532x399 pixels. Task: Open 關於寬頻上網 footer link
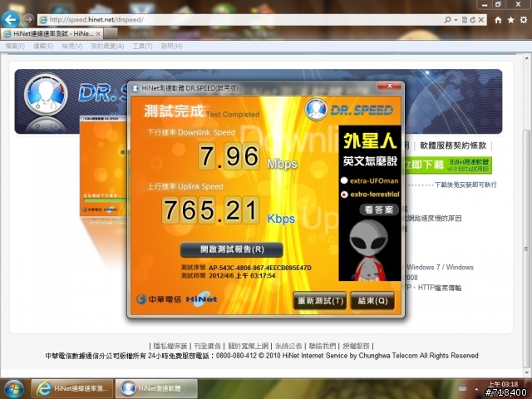coord(248,346)
